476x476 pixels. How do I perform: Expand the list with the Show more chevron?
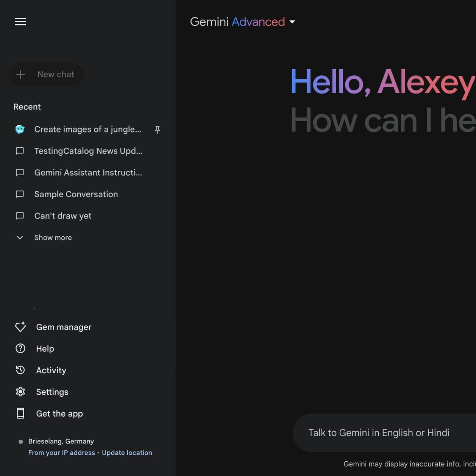click(20, 238)
